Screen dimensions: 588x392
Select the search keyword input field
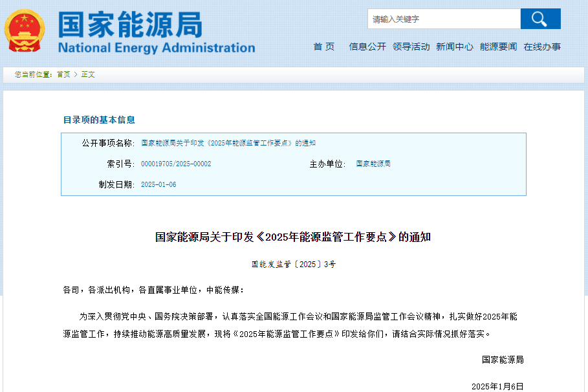pyautogui.click(x=443, y=18)
